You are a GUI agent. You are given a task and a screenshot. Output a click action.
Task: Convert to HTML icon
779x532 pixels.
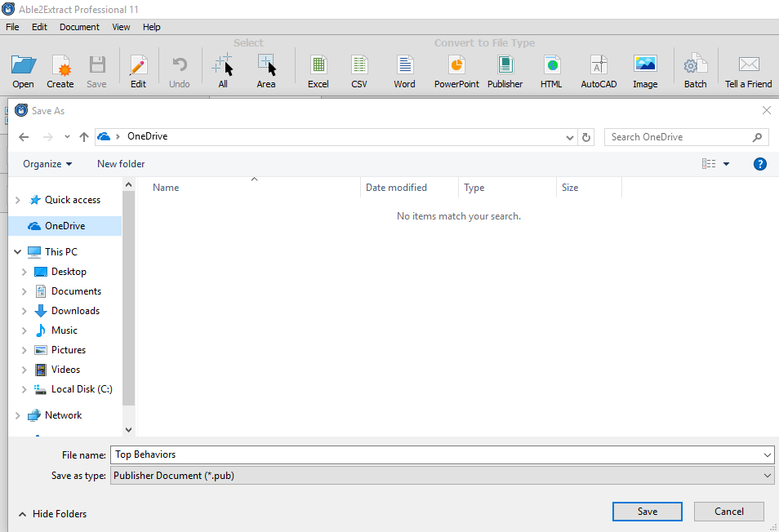(551, 65)
